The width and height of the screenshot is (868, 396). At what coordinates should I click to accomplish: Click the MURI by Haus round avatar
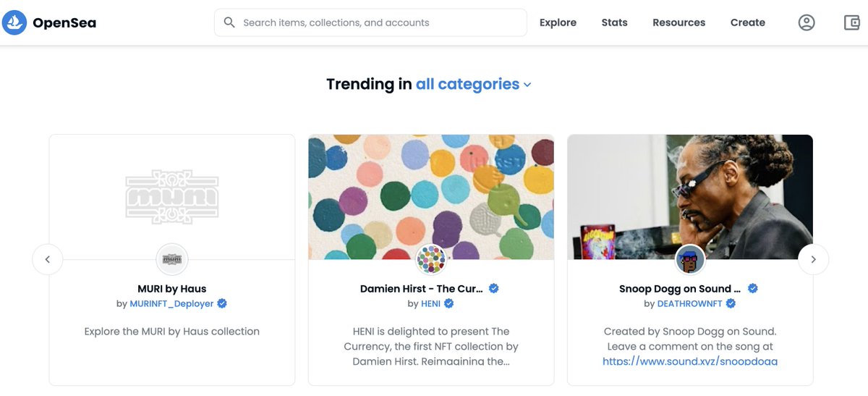tap(172, 259)
